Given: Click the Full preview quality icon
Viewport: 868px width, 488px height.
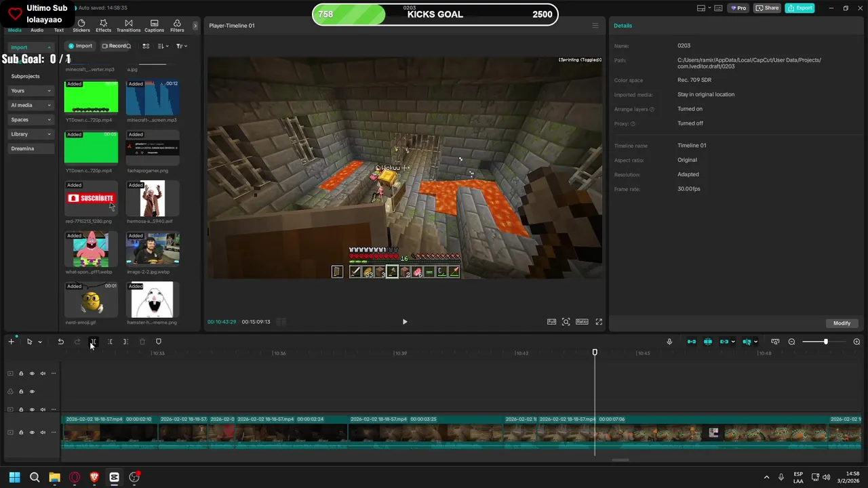Looking at the screenshot, I should point(551,322).
